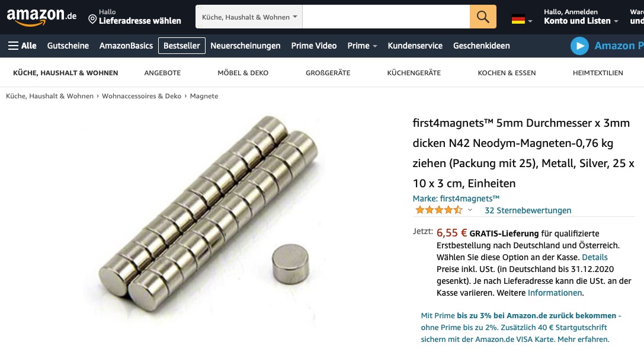Open the Prime dropdown menu
This screenshot has height=352, width=644.
[x=362, y=46]
